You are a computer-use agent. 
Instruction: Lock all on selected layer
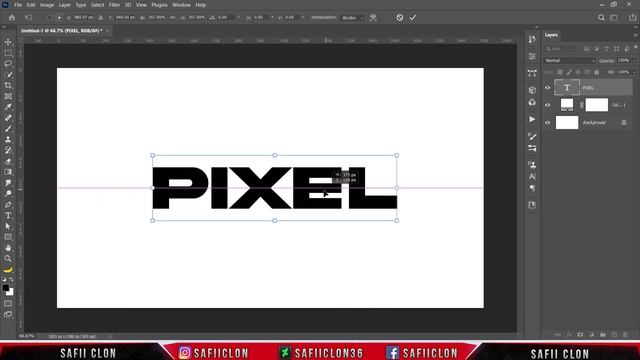click(x=597, y=72)
